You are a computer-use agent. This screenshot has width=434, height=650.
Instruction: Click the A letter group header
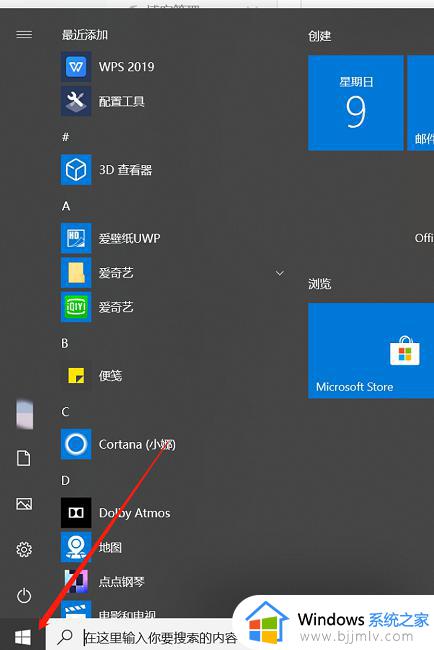(66, 206)
